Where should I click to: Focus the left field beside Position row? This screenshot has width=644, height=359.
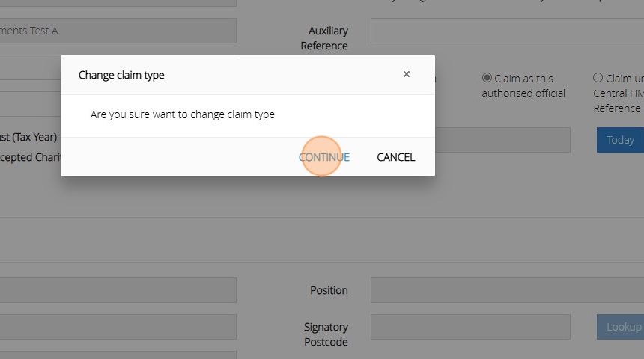[x=118, y=290]
